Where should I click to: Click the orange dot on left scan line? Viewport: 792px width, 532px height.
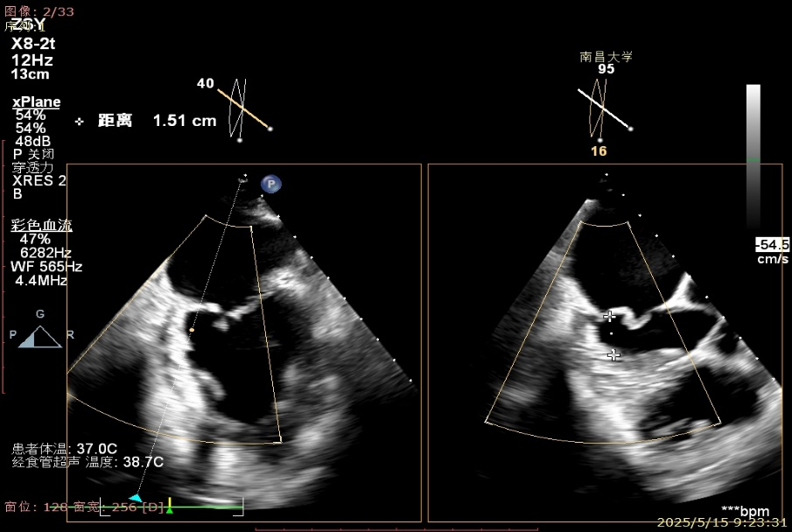192,330
